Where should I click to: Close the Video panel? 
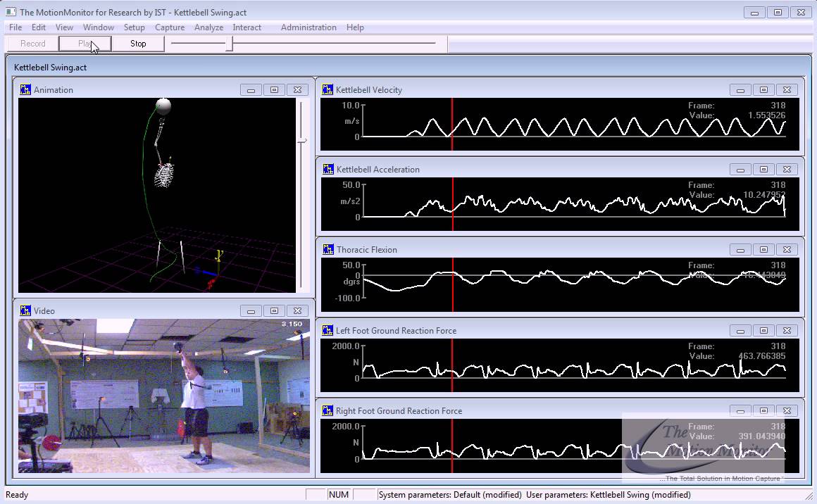[297, 311]
